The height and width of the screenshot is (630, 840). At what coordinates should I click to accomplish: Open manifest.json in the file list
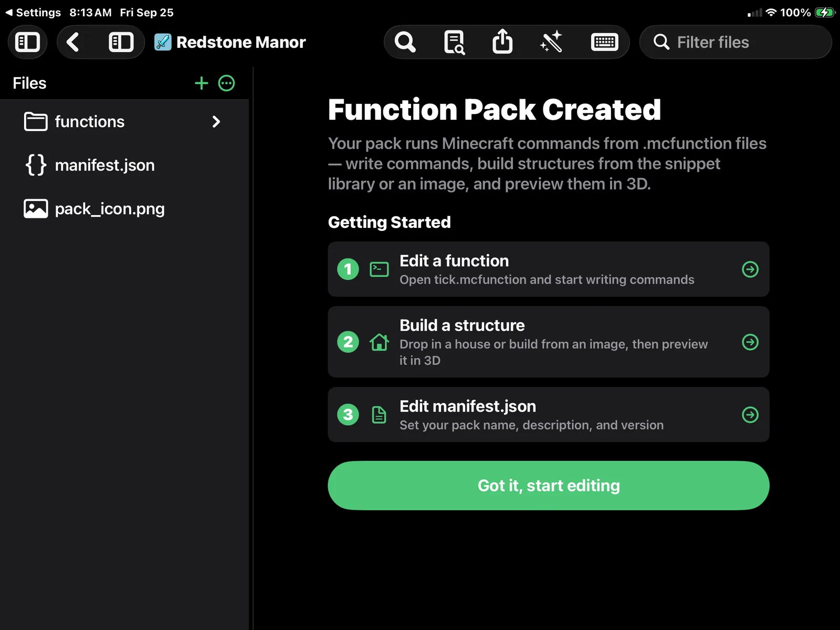tap(124, 165)
